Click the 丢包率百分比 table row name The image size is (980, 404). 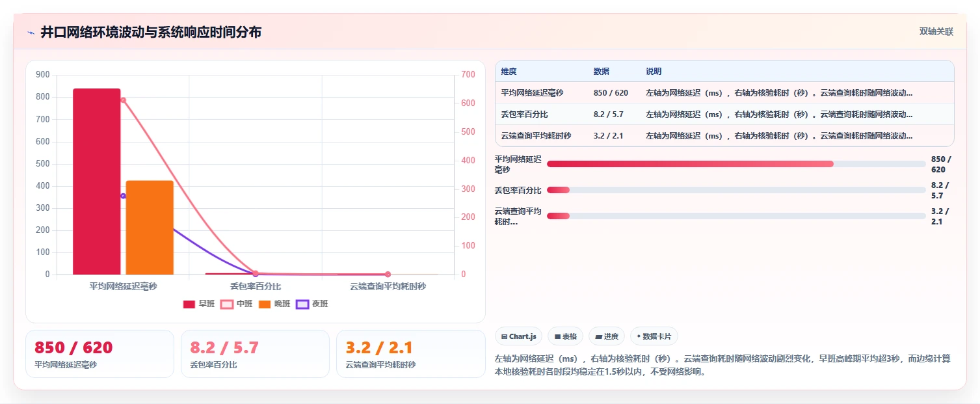point(525,114)
